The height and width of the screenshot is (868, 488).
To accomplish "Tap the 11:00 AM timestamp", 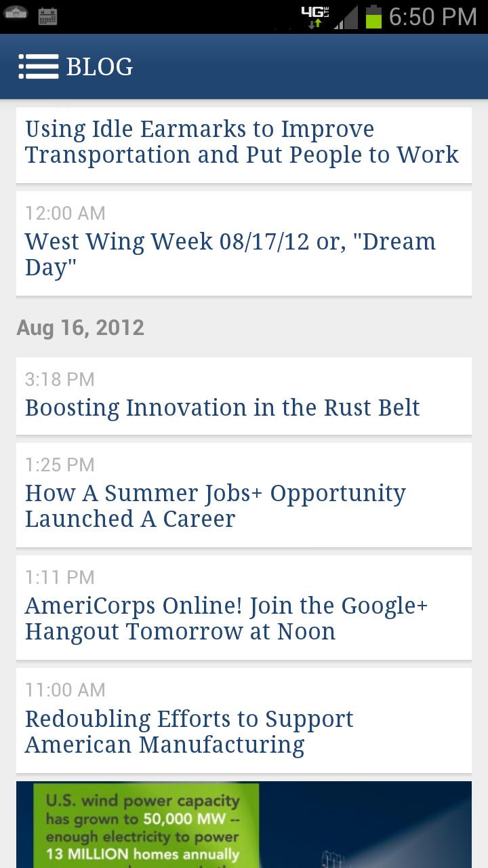I will 65,690.
